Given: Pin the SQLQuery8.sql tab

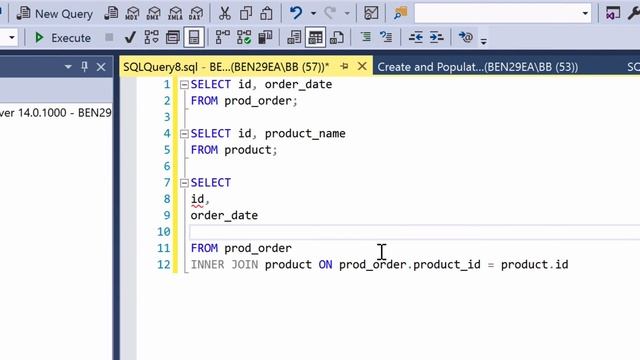Looking at the screenshot, I should coord(344,67).
